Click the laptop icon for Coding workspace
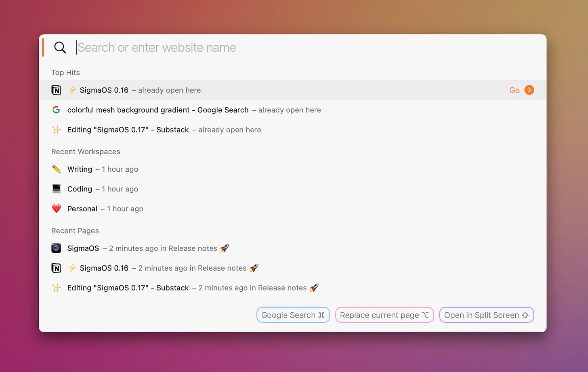Screen dimensions: 588x372 (x=57, y=189)
